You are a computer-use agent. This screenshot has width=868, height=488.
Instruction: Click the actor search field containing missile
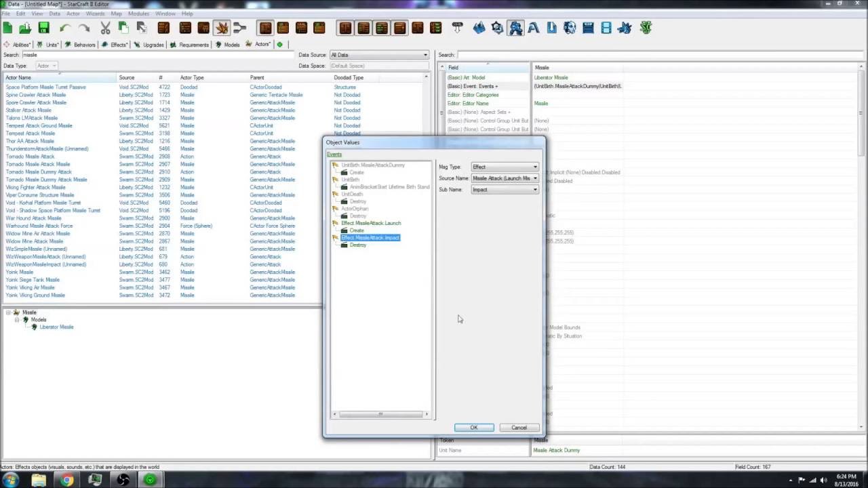pos(157,55)
